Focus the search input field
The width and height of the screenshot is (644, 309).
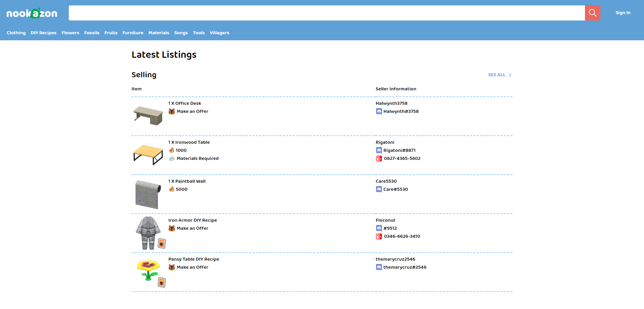pos(327,13)
